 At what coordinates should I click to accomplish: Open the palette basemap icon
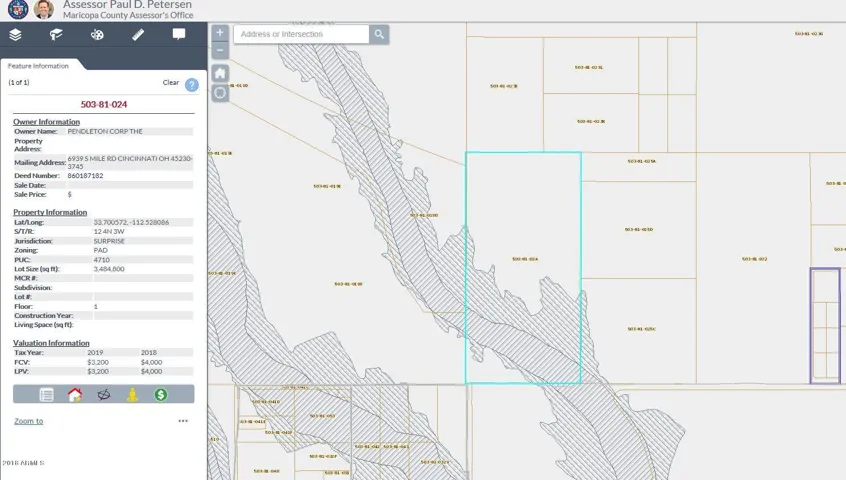pyautogui.click(x=97, y=35)
